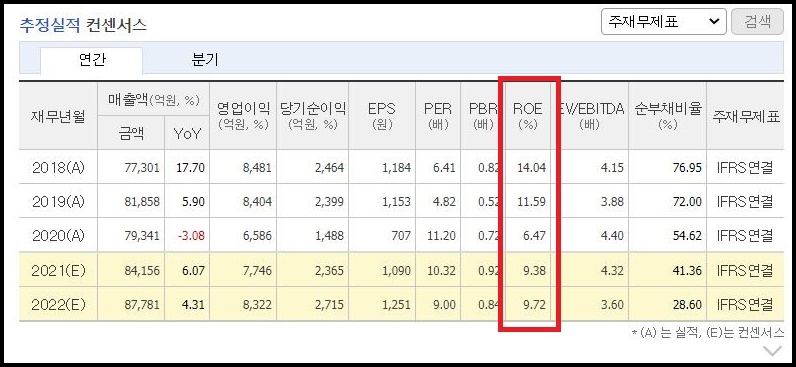Click the 순부채비율 column header

click(667, 116)
